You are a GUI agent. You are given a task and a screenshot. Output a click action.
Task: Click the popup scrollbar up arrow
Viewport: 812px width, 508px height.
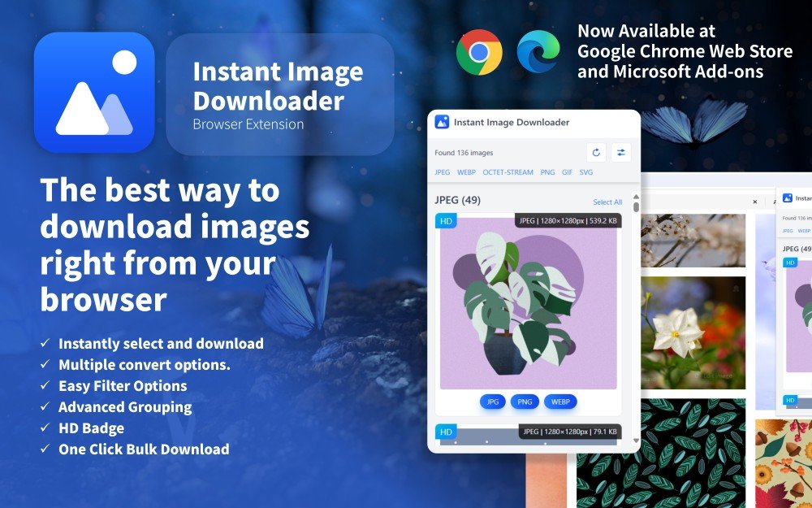pos(636,197)
